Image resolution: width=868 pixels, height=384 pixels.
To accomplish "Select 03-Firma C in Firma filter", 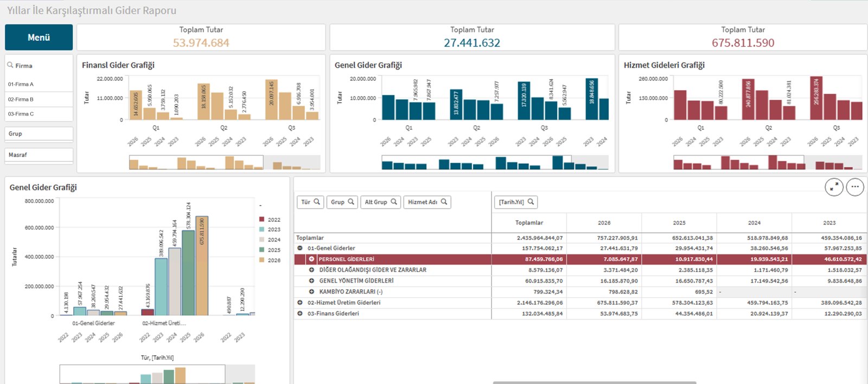I will [x=39, y=114].
